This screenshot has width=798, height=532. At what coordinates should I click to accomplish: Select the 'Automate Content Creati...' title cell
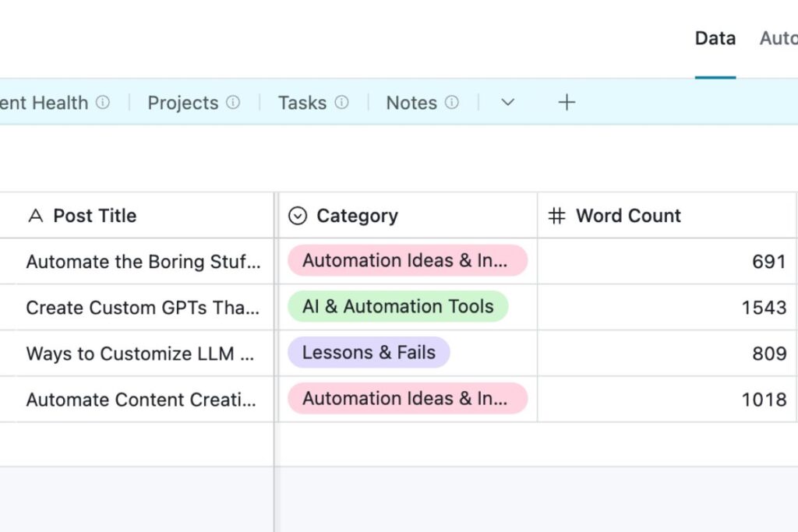137,400
